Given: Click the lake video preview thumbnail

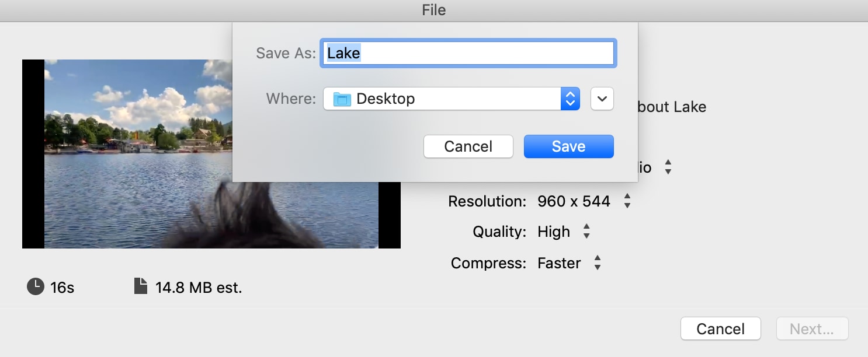Looking at the screenshot, I should (211, 154).
